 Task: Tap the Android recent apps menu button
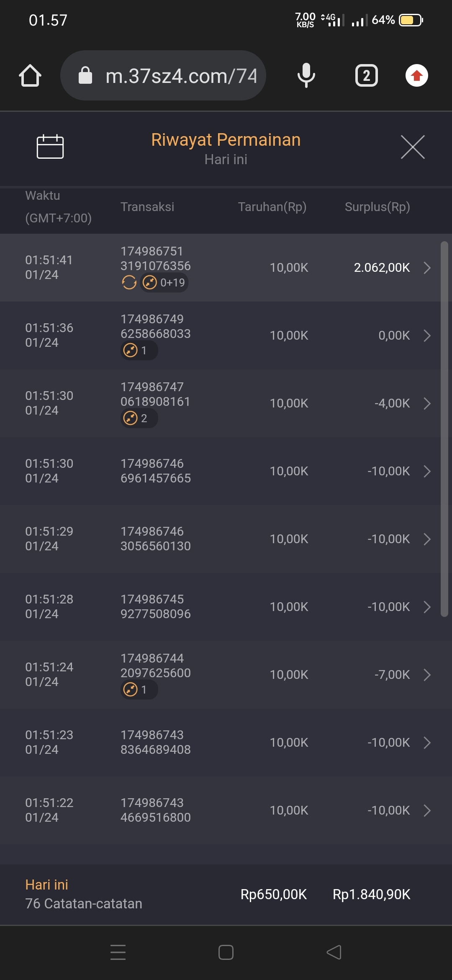118,952
